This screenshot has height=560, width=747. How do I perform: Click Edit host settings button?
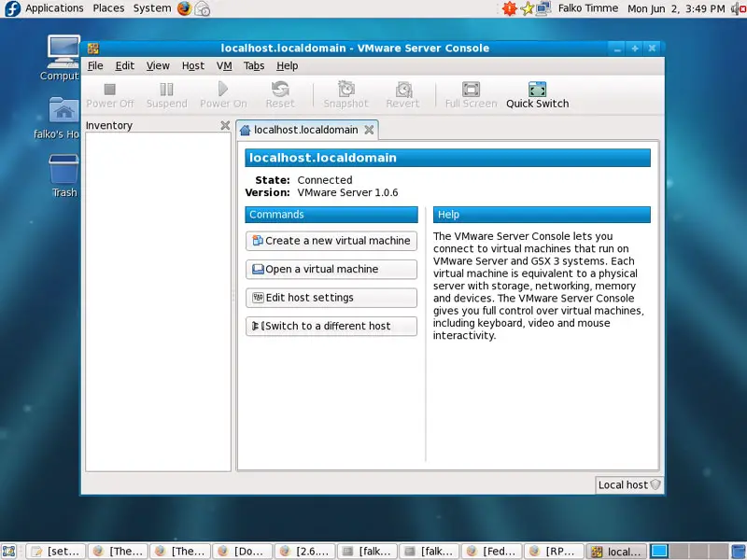click(x=331, y=298)
